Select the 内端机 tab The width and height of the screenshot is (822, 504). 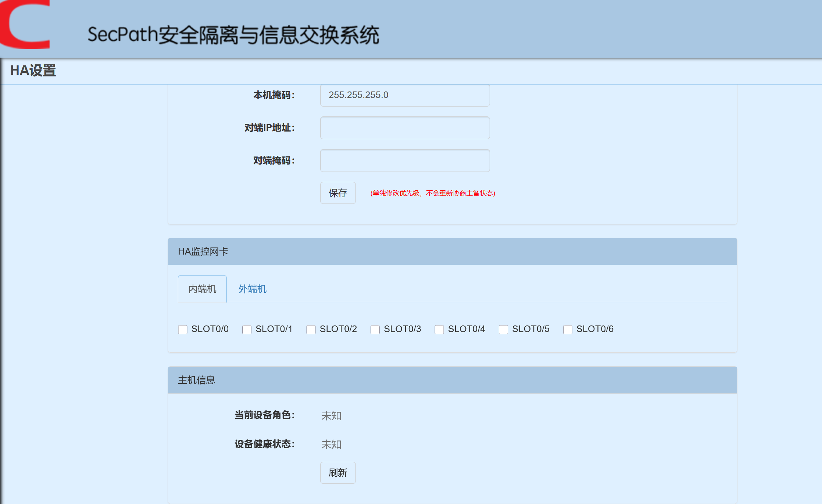[202, 289]
